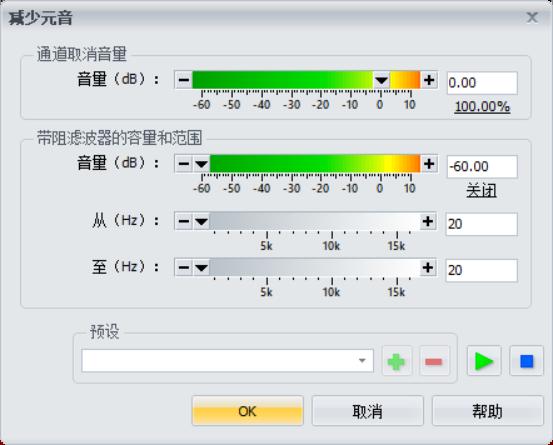
Task: Click channel cancel volume slider thumb at 0
Action: (381, 80)
